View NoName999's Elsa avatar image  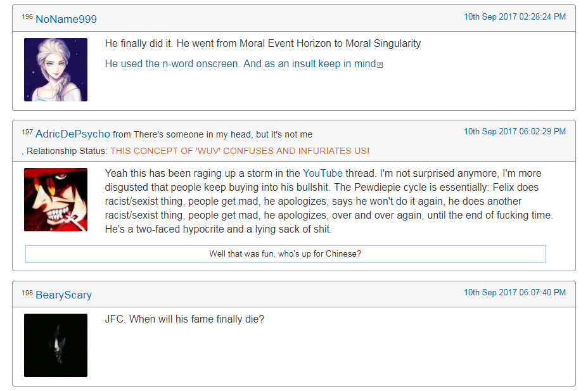(56, 69)
